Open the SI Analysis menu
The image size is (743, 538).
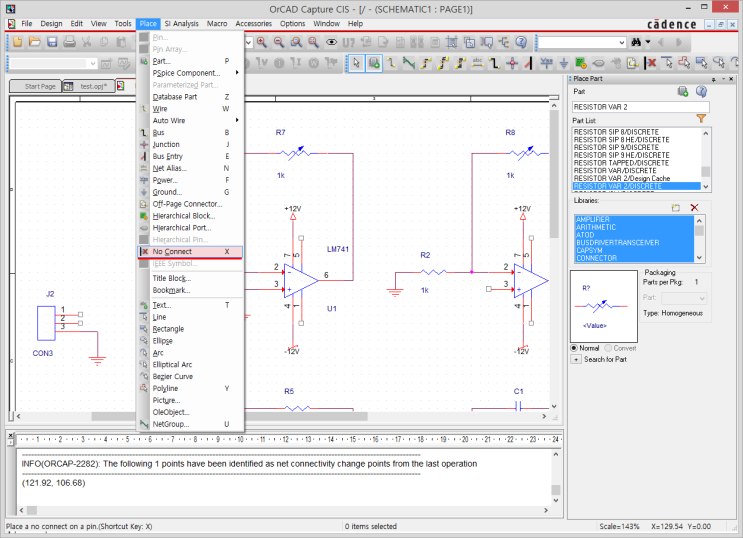[x=181, y=24]
